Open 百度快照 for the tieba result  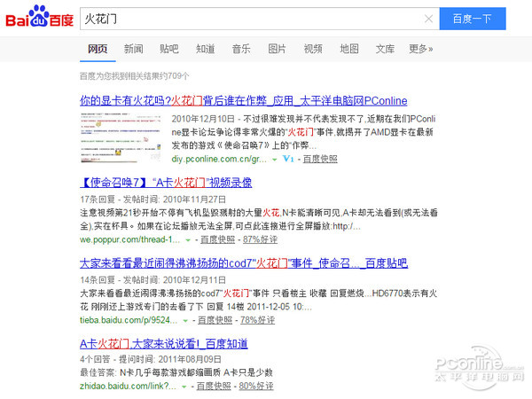pos(215,320)
